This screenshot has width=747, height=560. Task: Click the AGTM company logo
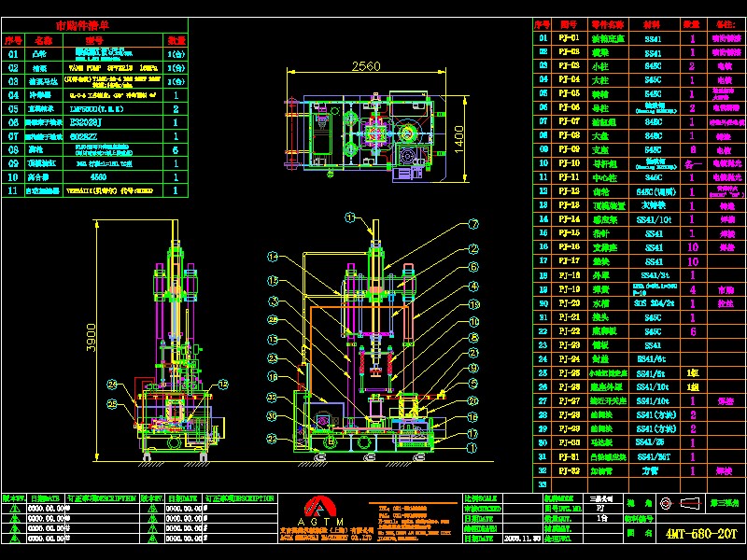(320, 511)
